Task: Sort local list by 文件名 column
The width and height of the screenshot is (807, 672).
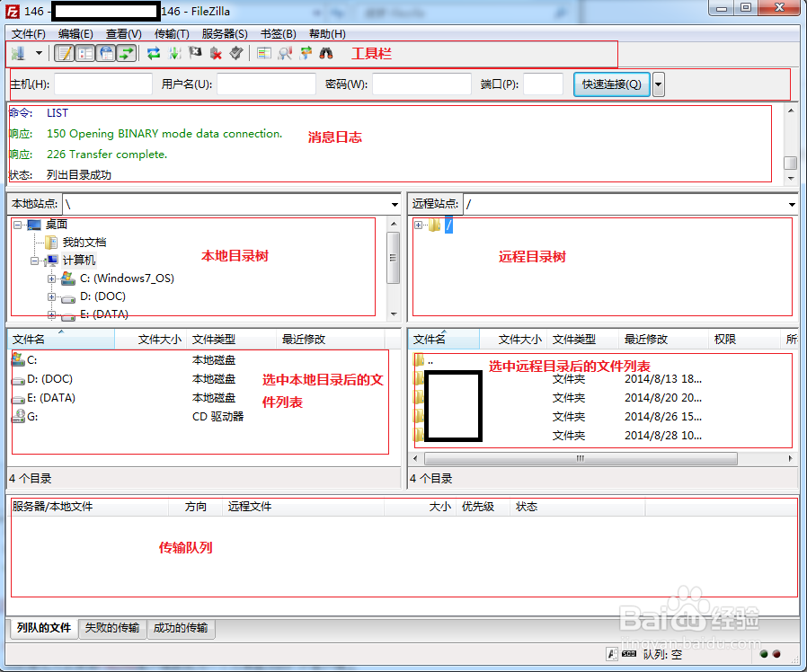Action: click(62, 339)
